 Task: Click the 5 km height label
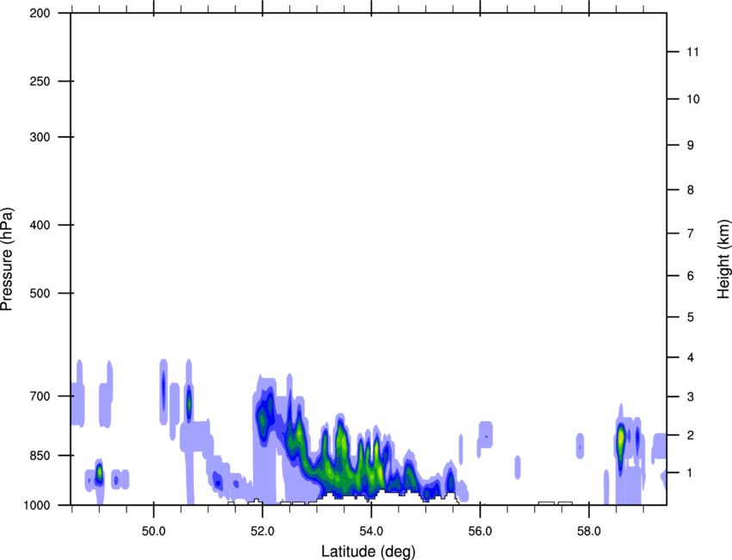tap(691, 317)
